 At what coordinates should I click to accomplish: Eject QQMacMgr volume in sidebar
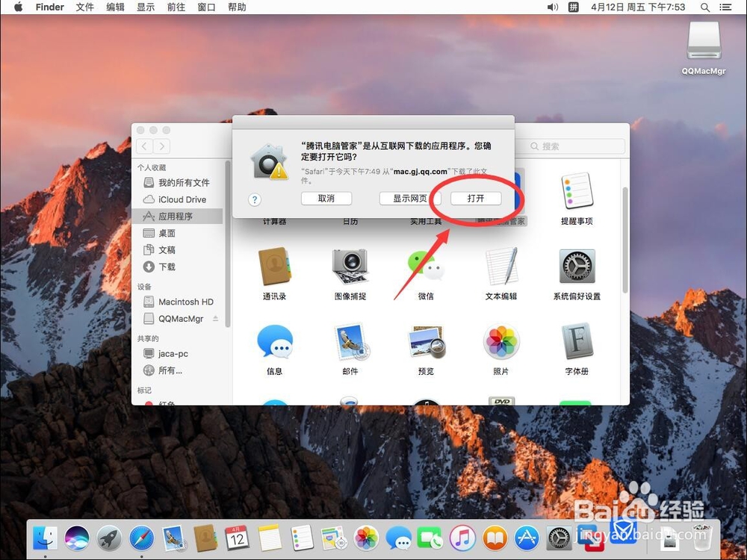216,318
